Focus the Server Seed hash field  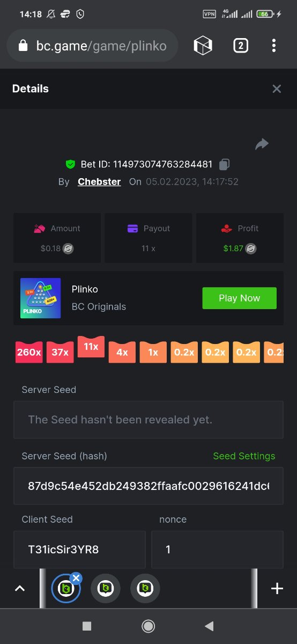coord(148,486)
